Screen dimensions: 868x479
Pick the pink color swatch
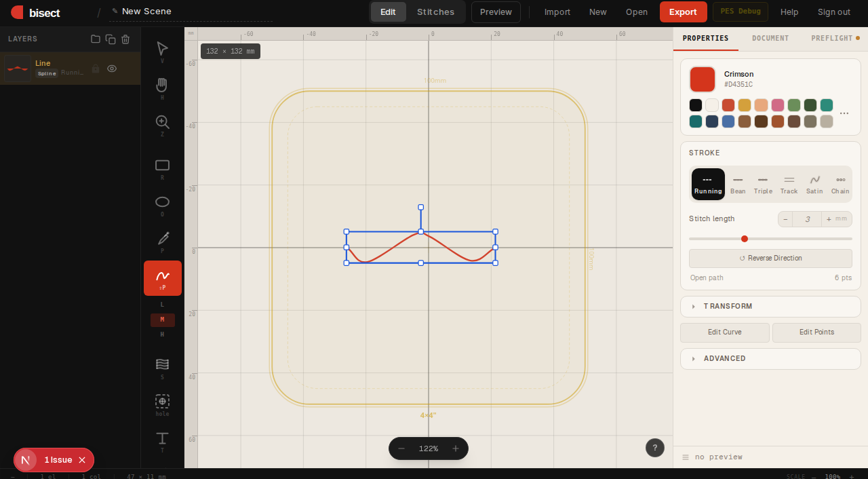[778, 105]
